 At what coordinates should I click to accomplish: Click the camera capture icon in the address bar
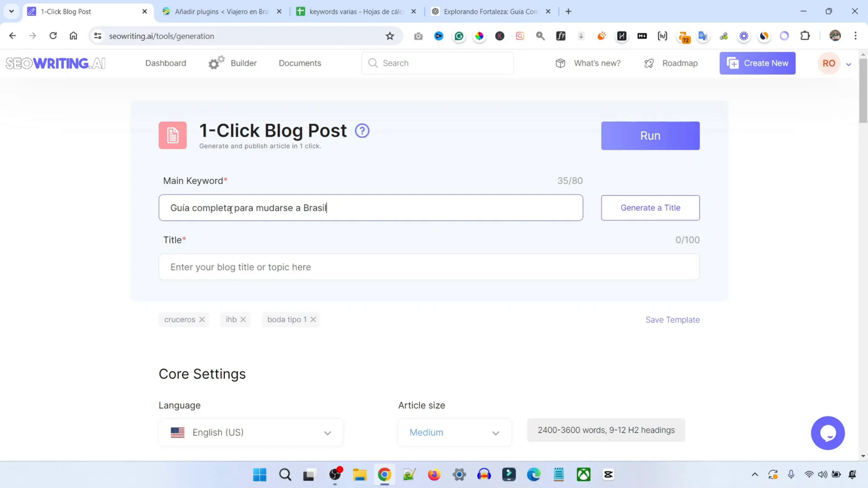pyautogui.click(x=418, y=36)
